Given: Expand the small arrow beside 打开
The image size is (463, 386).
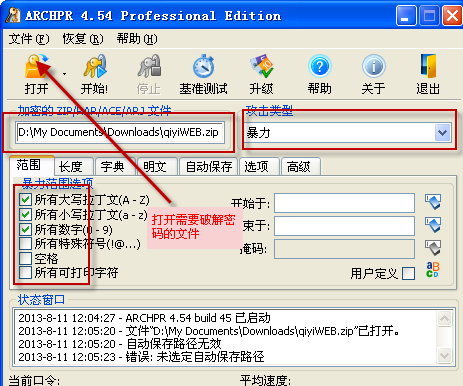Looking at the screenshot, I should coord(64,74).
